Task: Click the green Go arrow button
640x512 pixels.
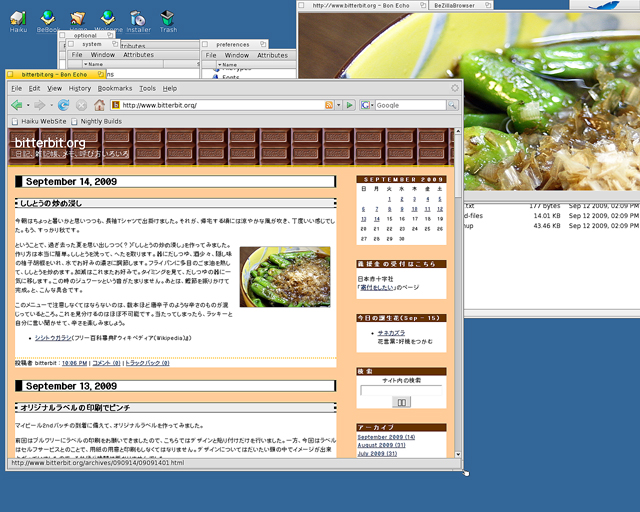Action: pos(349,105)
